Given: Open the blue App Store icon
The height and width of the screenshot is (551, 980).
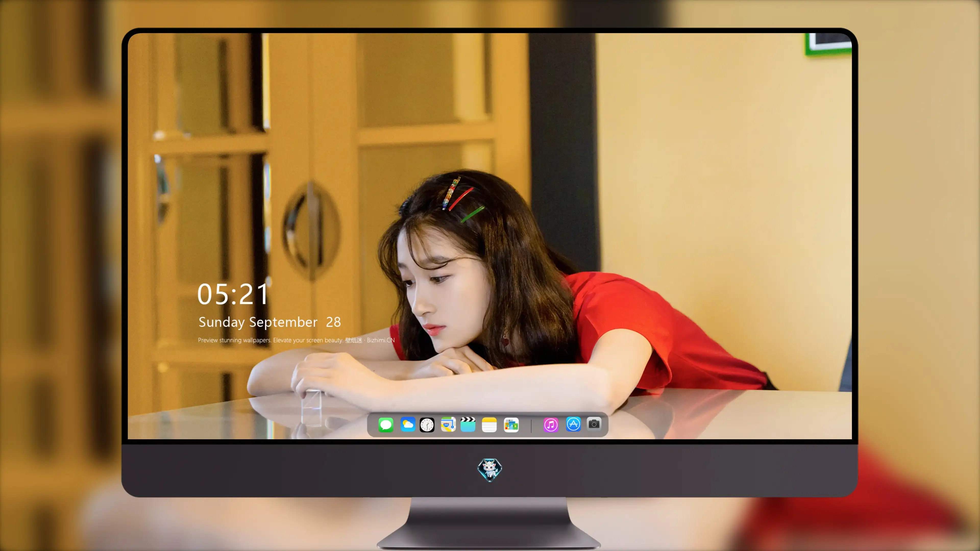Looking at the screenshot, I should 573,424.
